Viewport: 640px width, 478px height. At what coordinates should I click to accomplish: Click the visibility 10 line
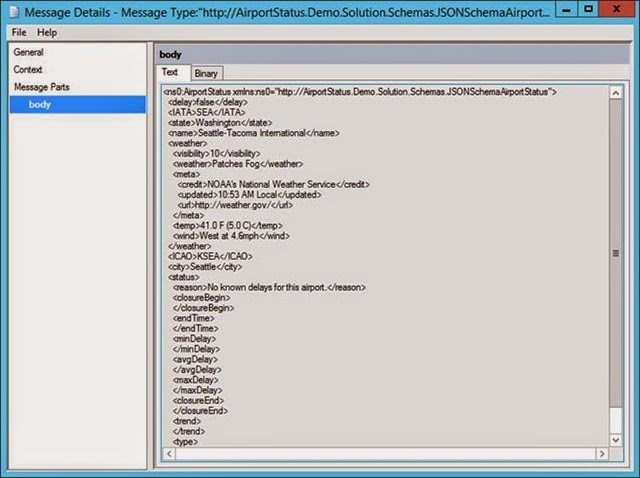pyautogui.click(x=217, y=153)
